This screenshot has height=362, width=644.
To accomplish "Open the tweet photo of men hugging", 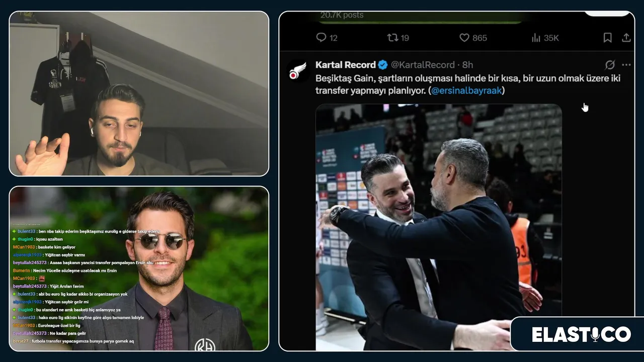I will (439, 226).
